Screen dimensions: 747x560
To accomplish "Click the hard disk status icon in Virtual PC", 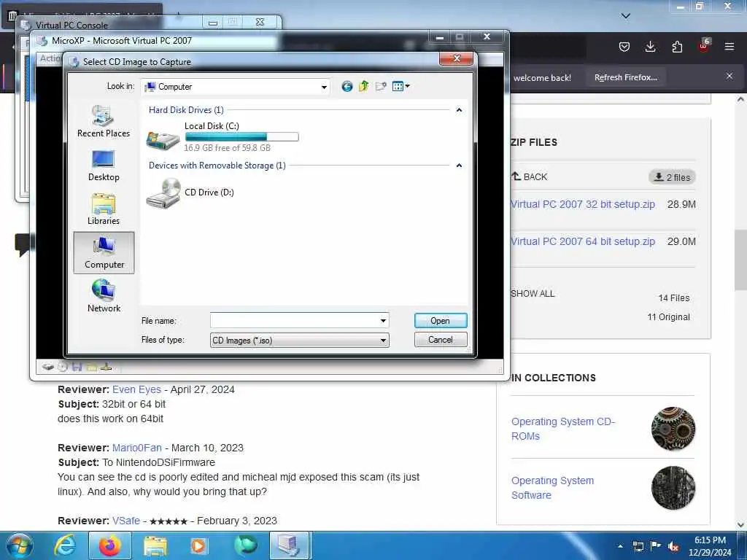I will pos(47,367).
